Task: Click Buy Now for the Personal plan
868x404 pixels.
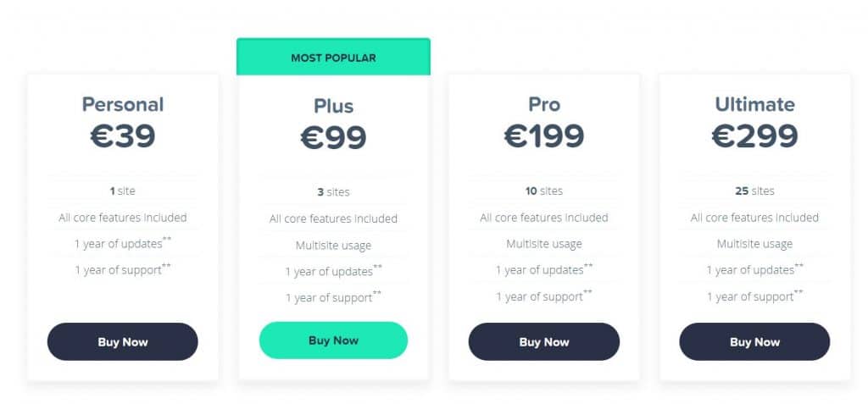Action: pyautogui.click(x=122, y=342)
